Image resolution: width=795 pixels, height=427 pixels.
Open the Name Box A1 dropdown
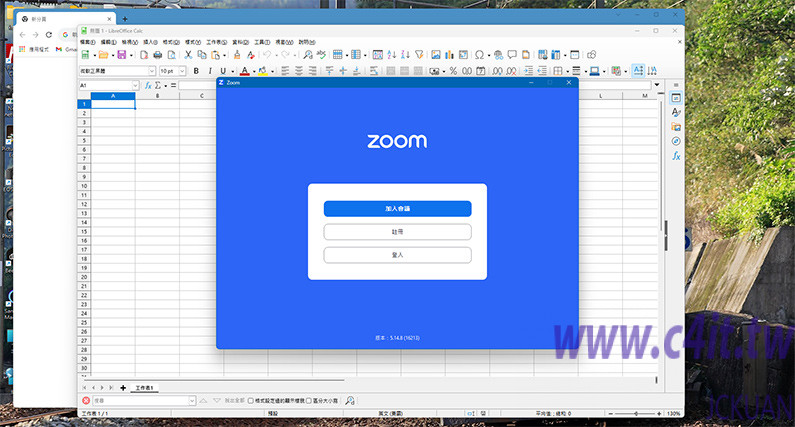135,86
